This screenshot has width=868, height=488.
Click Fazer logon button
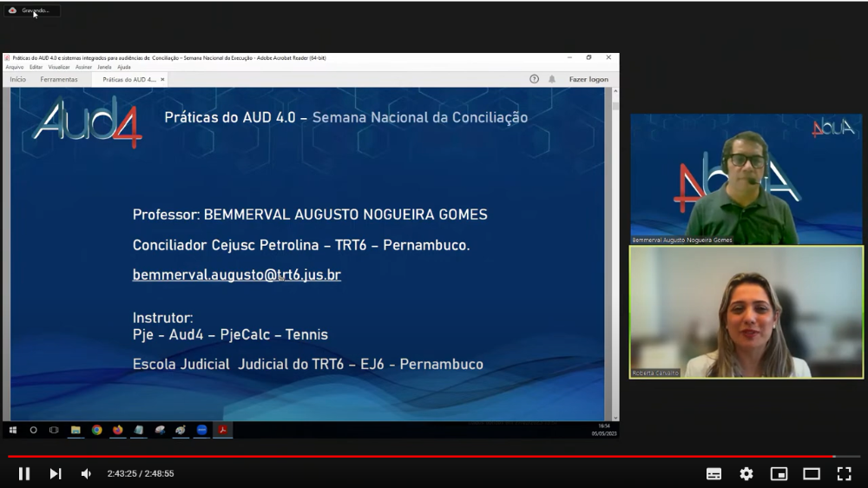click(589, 79)
